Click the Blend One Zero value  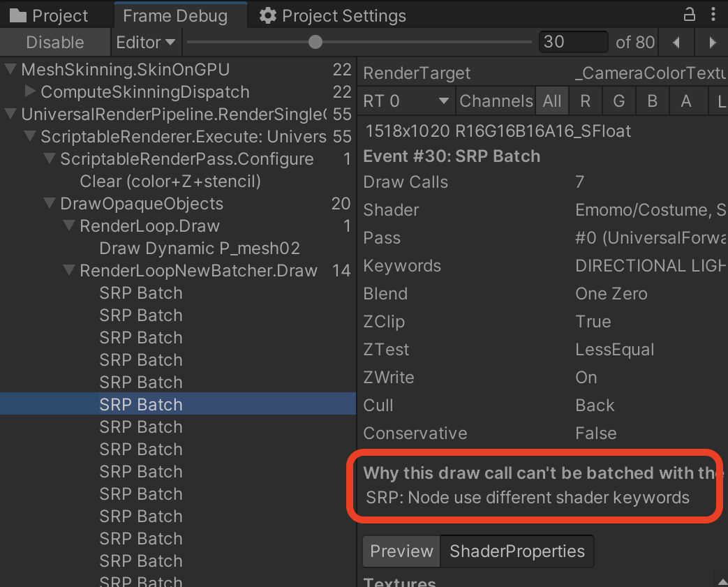point(611,293)
